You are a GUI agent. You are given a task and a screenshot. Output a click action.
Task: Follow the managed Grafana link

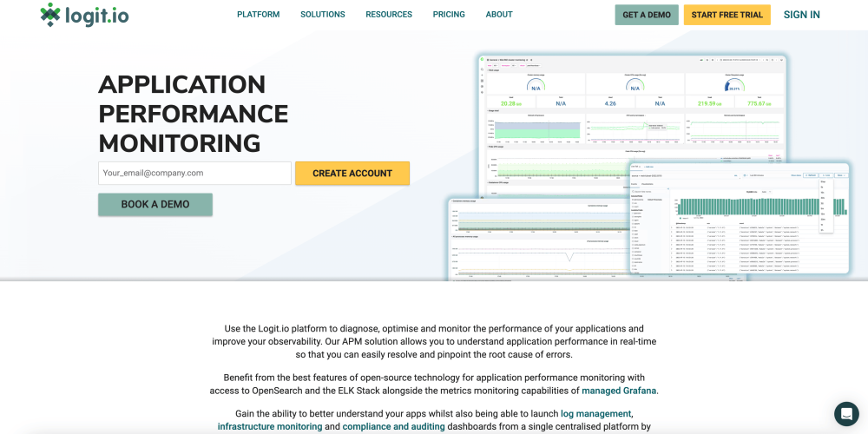click(x=619, y=391)
